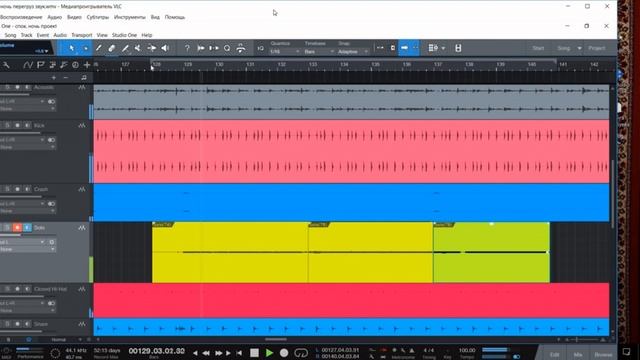Solo the Kick track
Screen dimensions: 640x360
point(7,125)
